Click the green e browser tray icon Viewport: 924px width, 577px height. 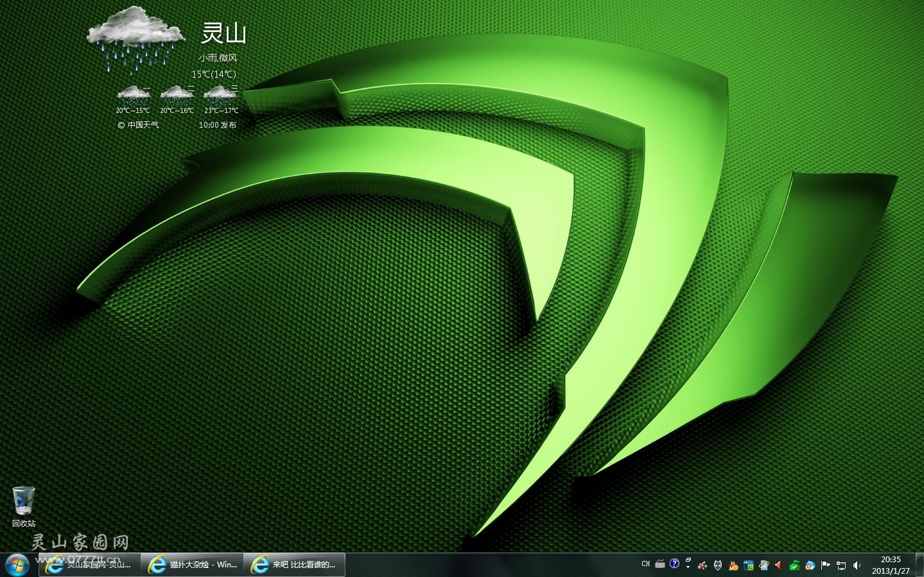[749, 565]
